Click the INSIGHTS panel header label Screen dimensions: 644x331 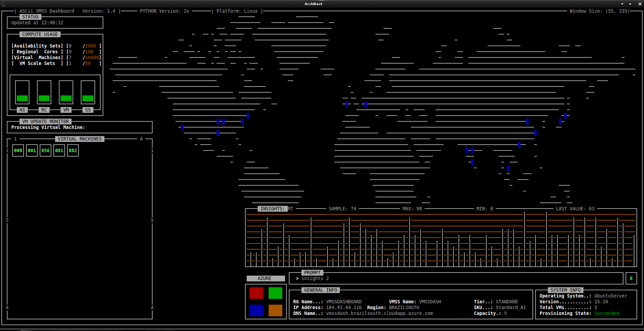(272, 209)
